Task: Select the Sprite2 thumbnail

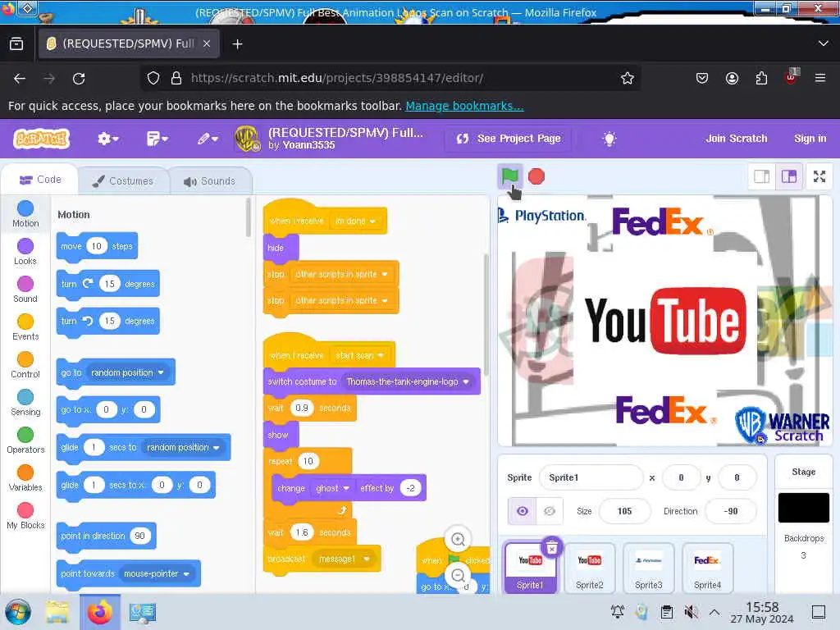Action: (589, 568)
